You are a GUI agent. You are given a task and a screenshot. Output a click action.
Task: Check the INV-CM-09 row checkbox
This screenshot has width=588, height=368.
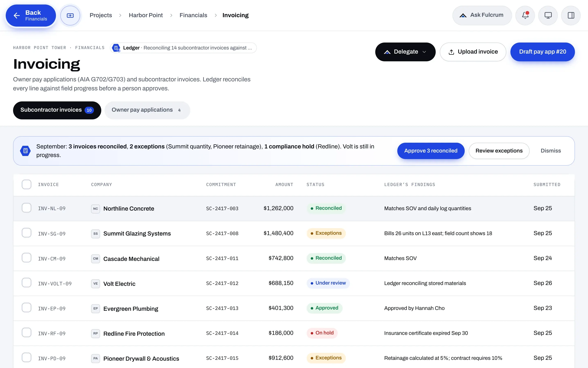tap(27, 258)
